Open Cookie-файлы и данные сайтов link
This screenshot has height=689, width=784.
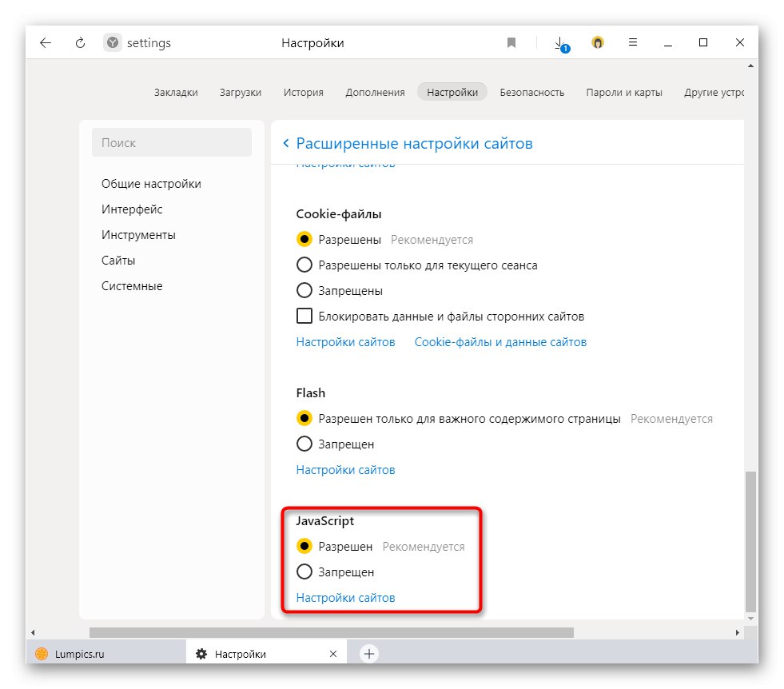tap(500, 342)
